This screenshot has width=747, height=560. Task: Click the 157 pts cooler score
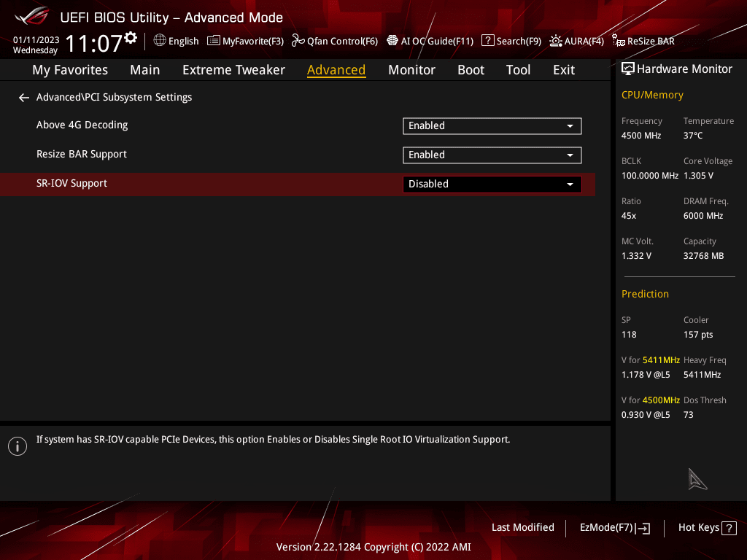(x=698, y=334)
